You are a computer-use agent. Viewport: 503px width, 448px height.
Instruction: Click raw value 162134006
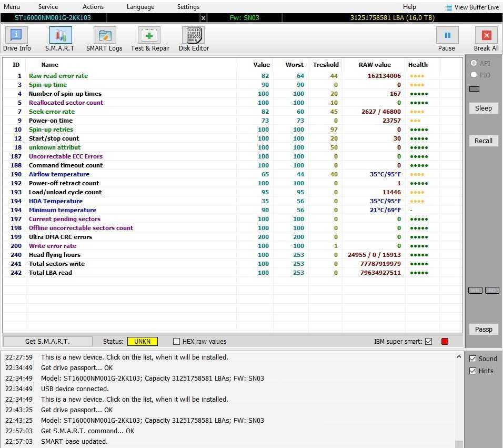[384, 76]
